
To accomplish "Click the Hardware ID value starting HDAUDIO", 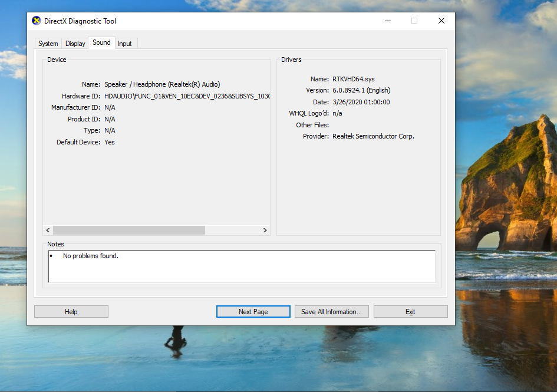I will click(x=187, y=96).
